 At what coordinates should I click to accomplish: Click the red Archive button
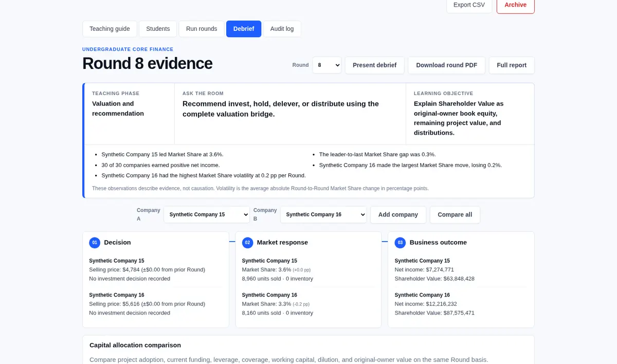(x=515, y=5)
